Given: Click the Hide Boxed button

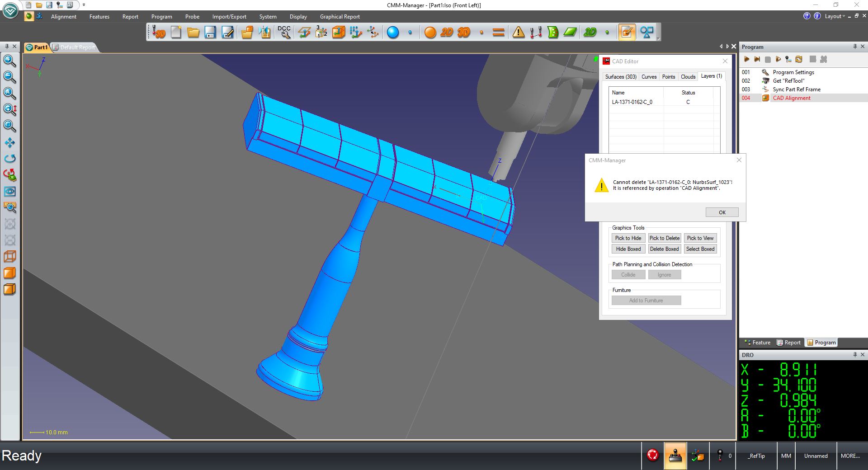Looking at the screenshot, I should coord(628,249).
